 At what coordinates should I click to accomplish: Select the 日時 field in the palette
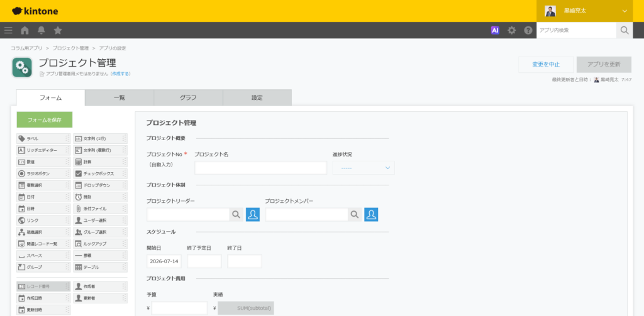click(43, 209)
